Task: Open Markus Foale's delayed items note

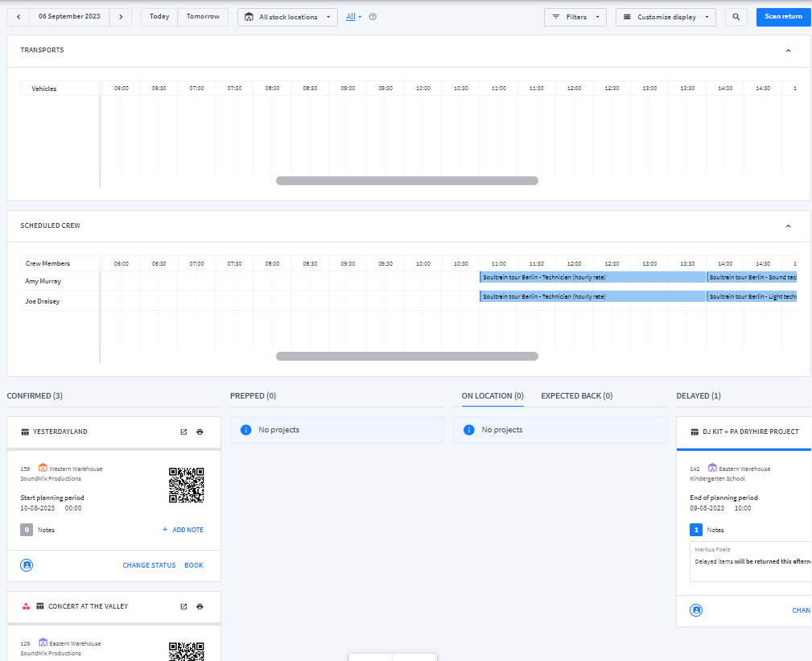Action: [751, 561]
